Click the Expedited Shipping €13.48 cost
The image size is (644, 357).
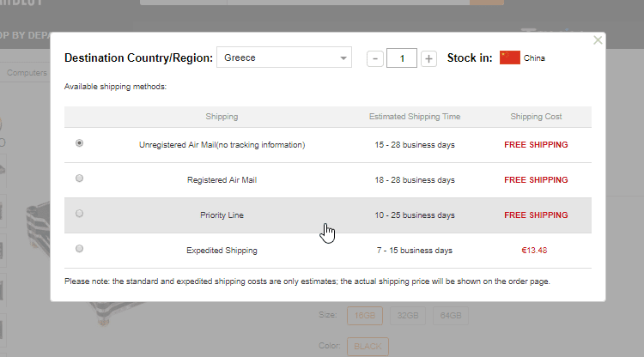(535, 251)
